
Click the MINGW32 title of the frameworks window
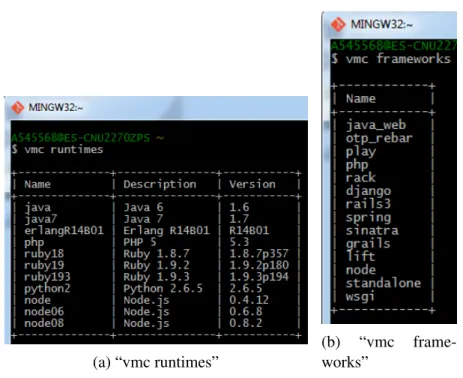[382, 25]
